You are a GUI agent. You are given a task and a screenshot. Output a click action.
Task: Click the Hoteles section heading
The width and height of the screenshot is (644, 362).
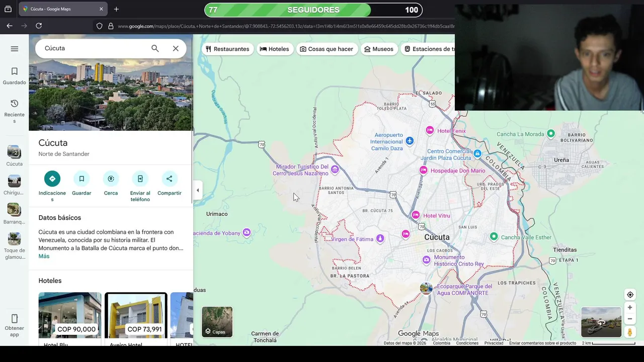50,281
